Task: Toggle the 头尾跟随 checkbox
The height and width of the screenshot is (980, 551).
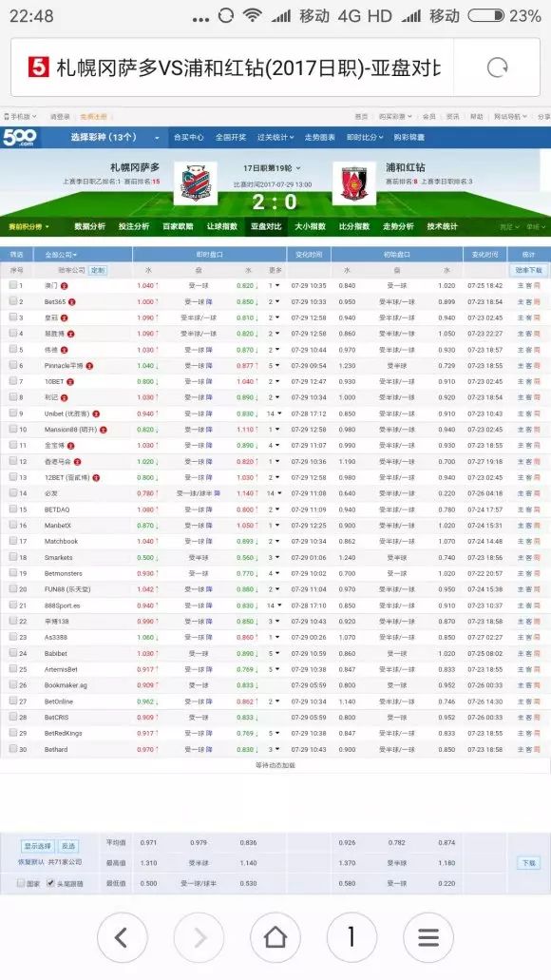Action: pyautogui.click(x=50, y=883)
